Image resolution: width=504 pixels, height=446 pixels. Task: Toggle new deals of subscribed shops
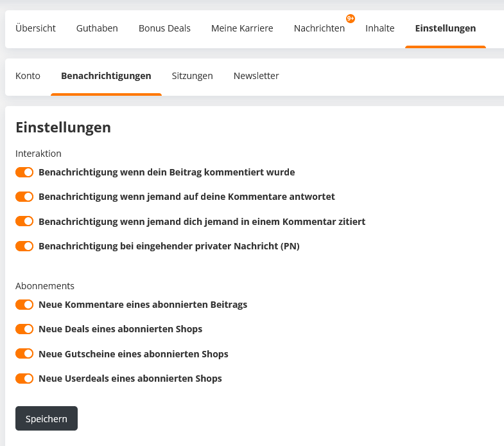pyautogui.click(x=24, y=329)
